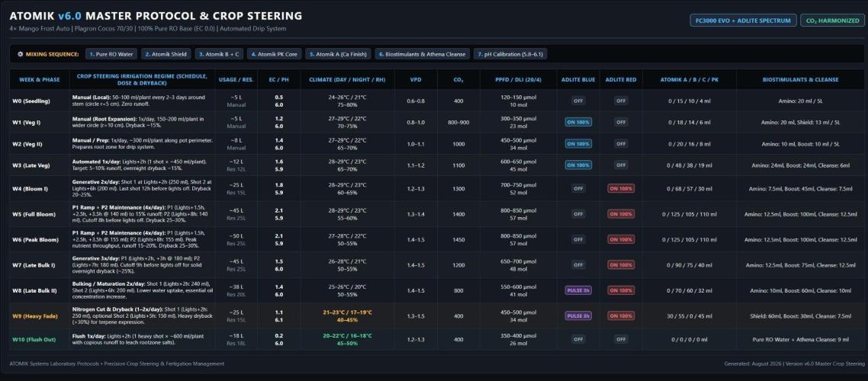Select the 'W5 (Full Bloom)' row label
The width and height of the screenshot is (868, 381).
tap(34, 214)
